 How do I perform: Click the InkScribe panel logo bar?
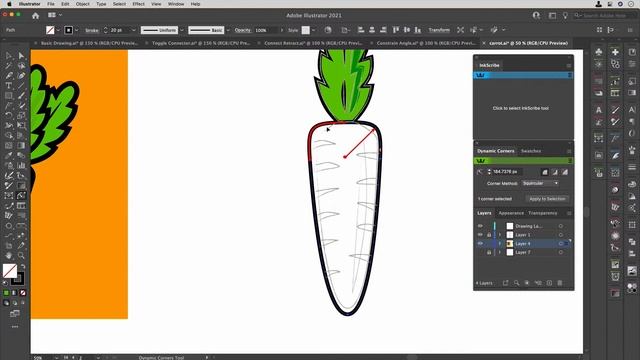[x=523, y=75]
